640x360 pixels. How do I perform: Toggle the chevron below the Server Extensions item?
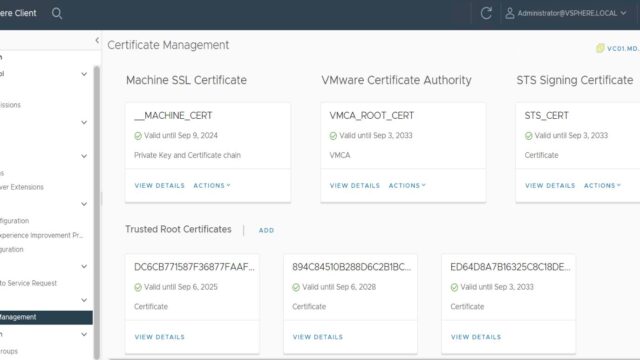(84, 204)
